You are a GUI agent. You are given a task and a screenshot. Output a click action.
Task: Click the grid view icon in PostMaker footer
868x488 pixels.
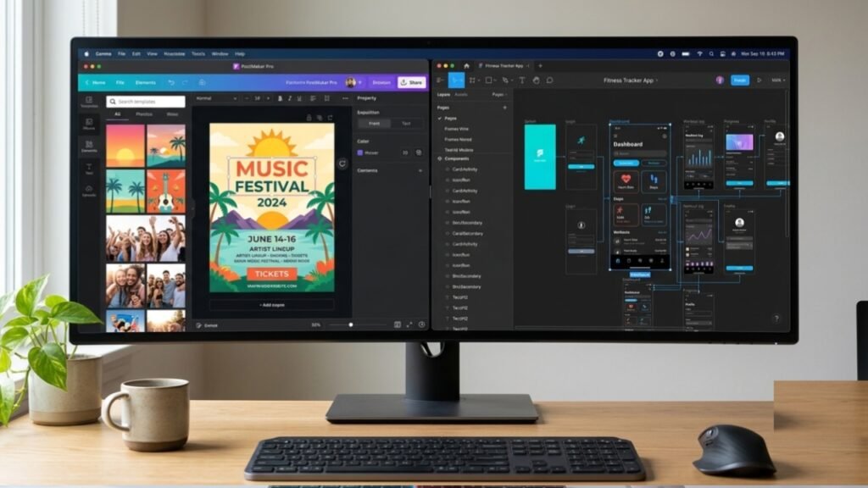398,324
